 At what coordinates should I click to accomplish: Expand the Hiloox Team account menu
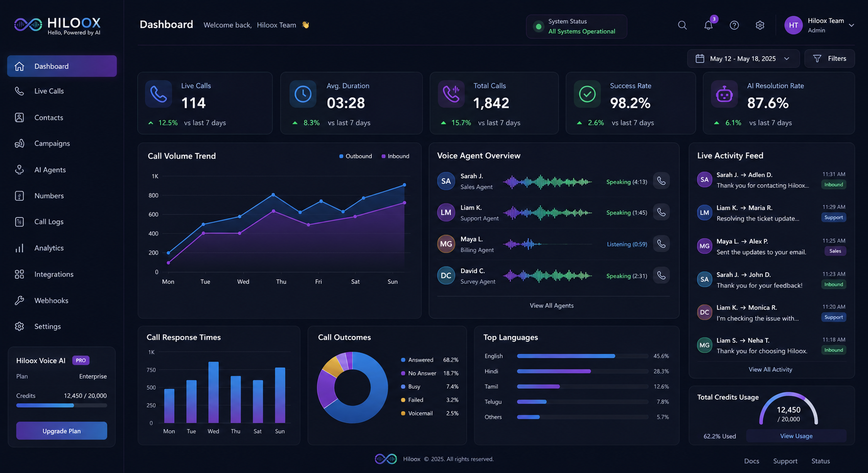[x=819, y=25]
